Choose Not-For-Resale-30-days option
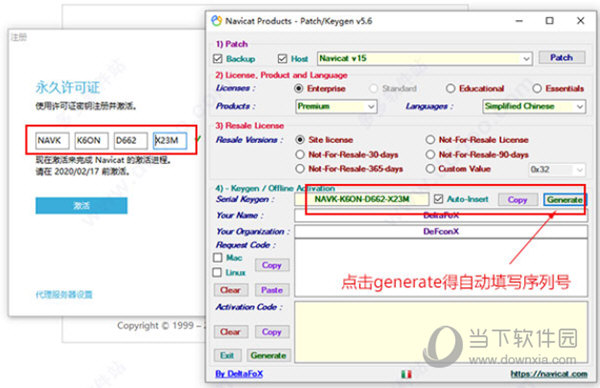This screenshot has width=600, height=388. click(x=300, y=155)
